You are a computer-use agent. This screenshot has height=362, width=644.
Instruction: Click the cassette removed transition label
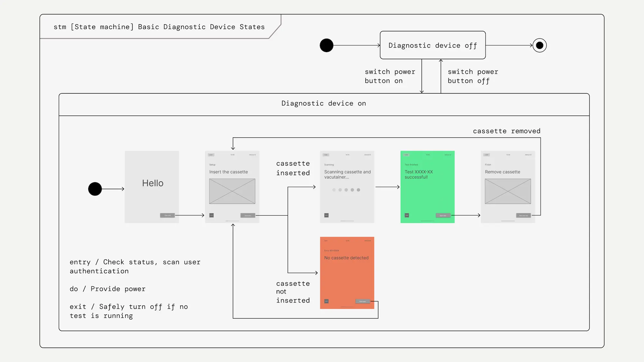coord(507,131)
